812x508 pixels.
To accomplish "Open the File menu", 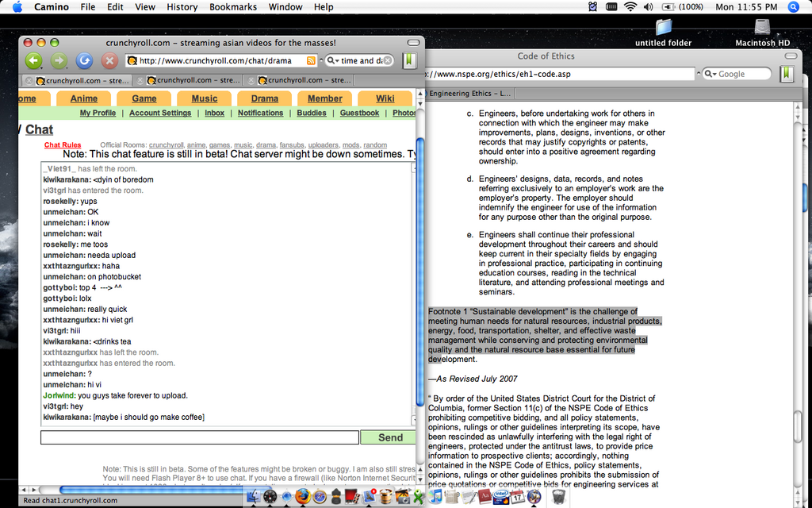I will [x=87, y=6].
